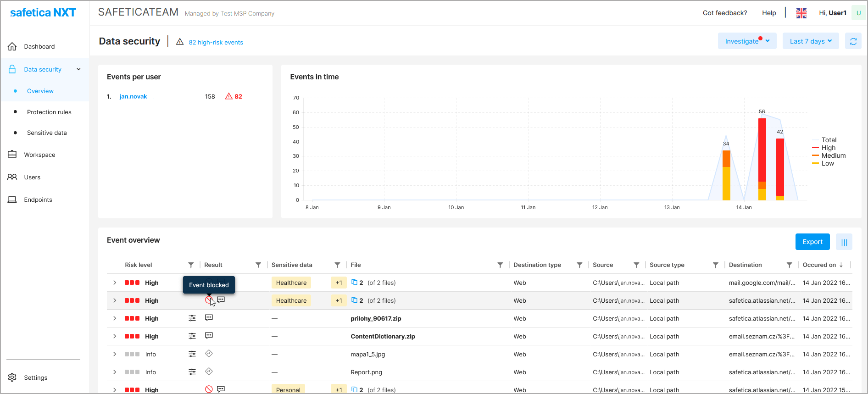Image resolution: width=868 pixels, height=394 pixels.
Task: Open the column chooser icon beside Export
Action: [x=844, y=242]
